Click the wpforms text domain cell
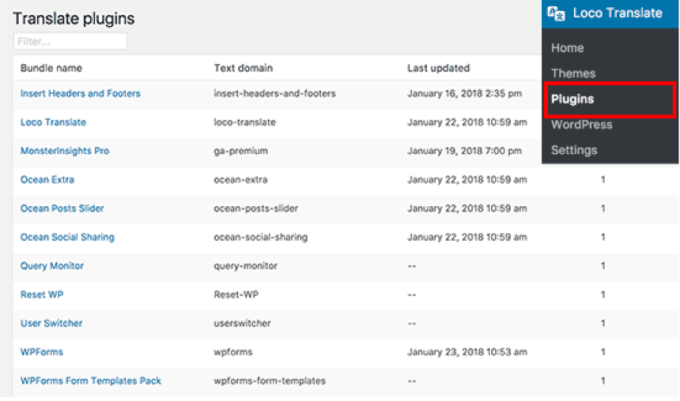The image size is (680, 401). coord(233,352)
